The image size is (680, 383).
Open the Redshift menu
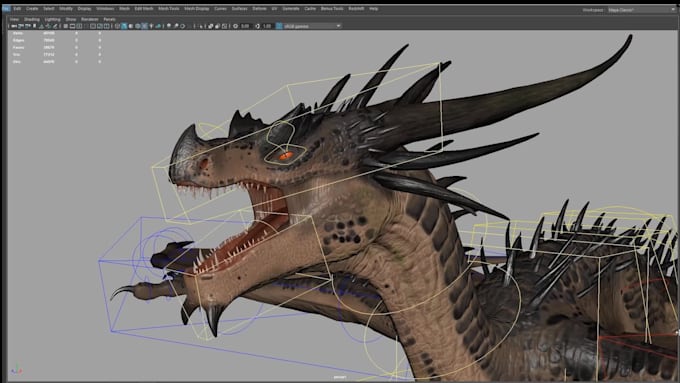pos(356,9)
